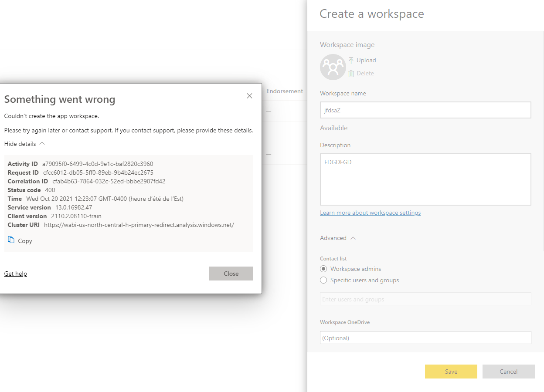This screenshot has width=544, height=392.
Task: Click the Workspace name input field
Action: coord(425,110)
